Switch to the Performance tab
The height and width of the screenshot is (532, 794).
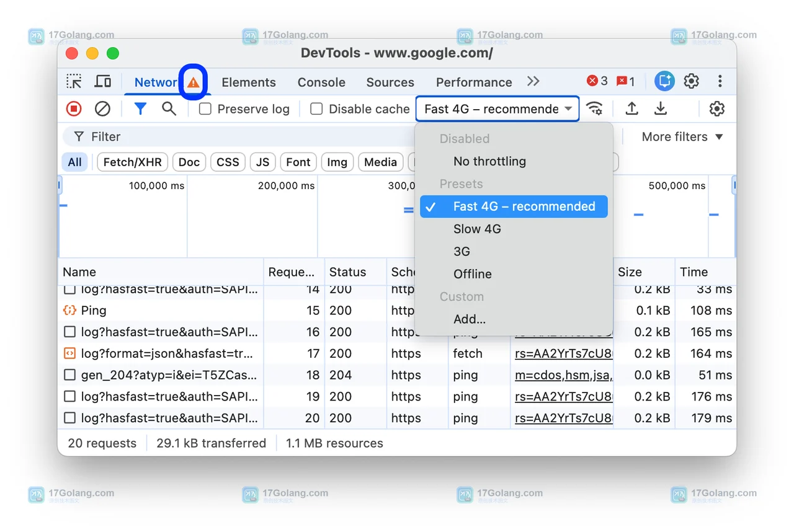[x=474, y=82]
